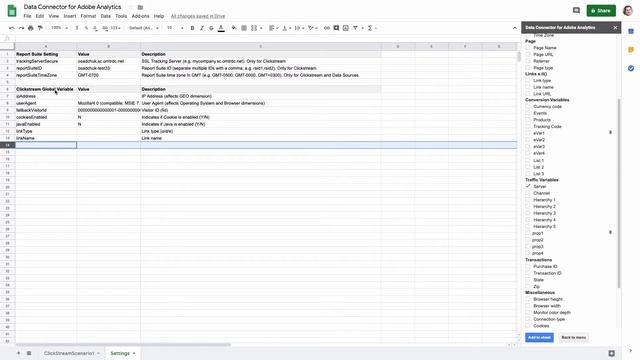The height and width of the screenshot is (360, 640).
Task: Check the Referrer checkbox
Action: [x=528, y=61]
